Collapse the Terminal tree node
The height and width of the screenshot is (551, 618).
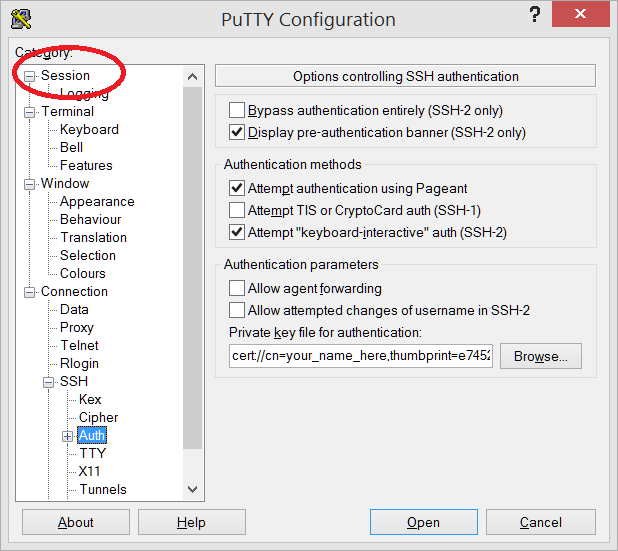pos(30,112)
